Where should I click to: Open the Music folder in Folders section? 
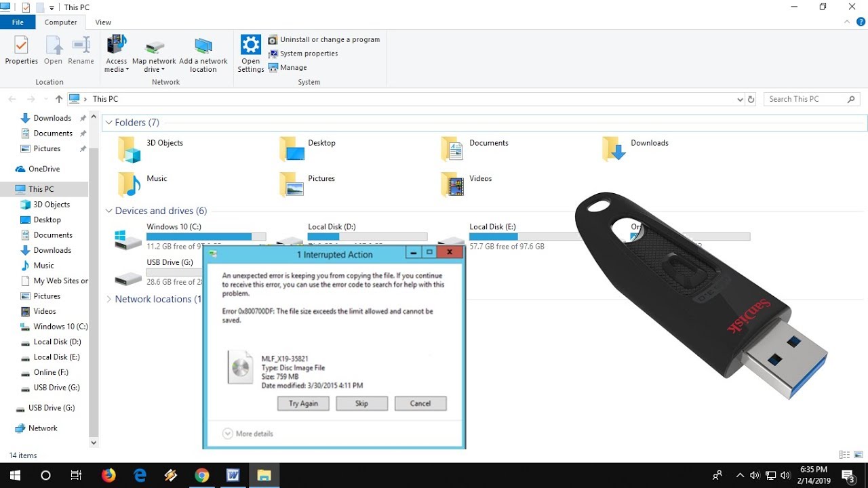(x=129, y=184)
